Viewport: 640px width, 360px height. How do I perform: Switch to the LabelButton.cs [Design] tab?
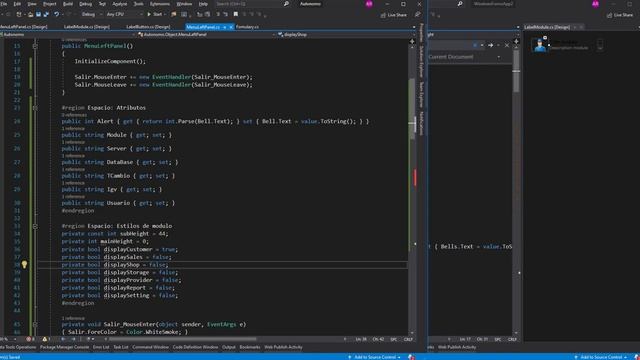pyautogui.click(x=148, y=27)
